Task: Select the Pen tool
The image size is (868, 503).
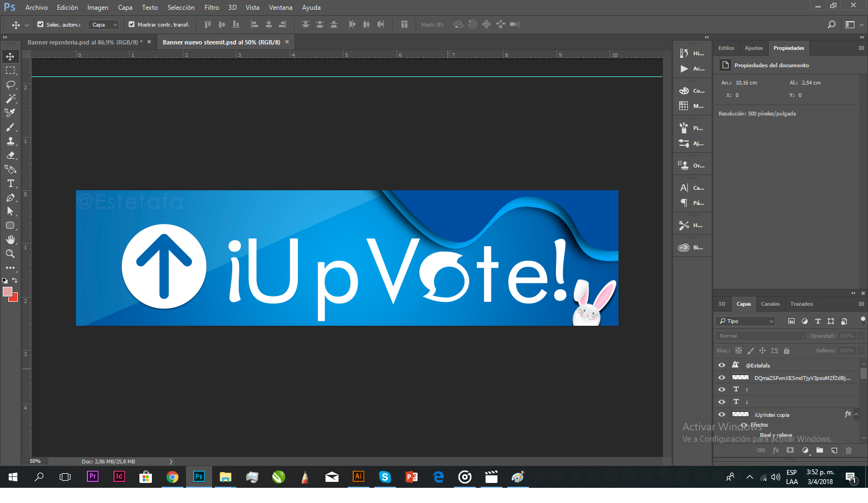Action: [10, 197]
